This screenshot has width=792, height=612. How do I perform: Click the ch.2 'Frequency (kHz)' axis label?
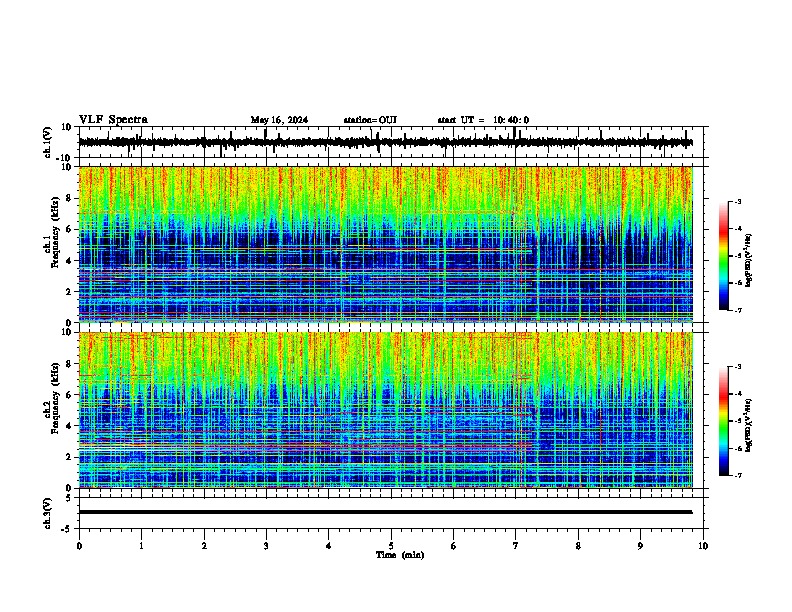click(55, 398)
